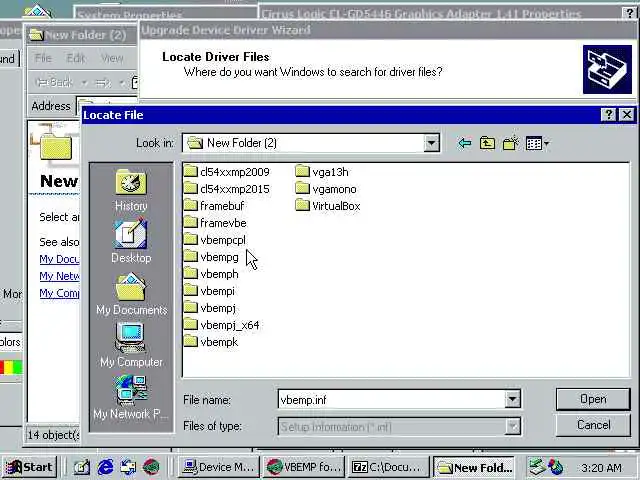Go to My Computer in places bar
640x480 pixels.
point(131,345)
